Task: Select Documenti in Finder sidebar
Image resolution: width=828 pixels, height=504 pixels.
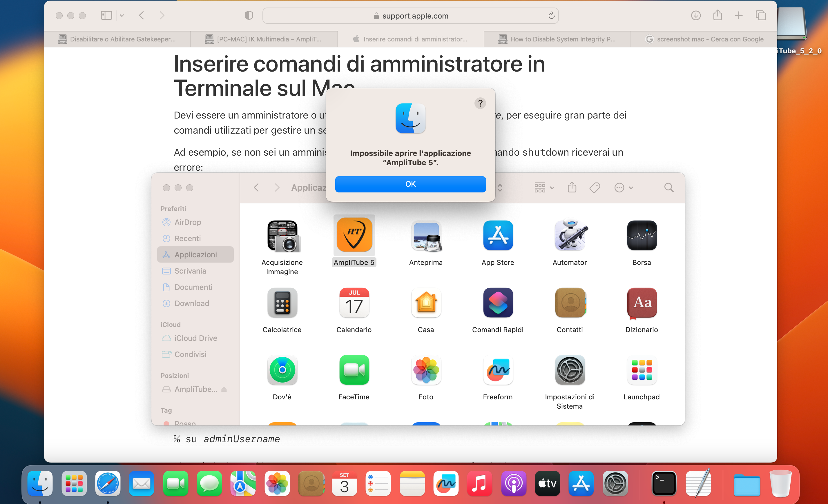Action: point(195,287)
